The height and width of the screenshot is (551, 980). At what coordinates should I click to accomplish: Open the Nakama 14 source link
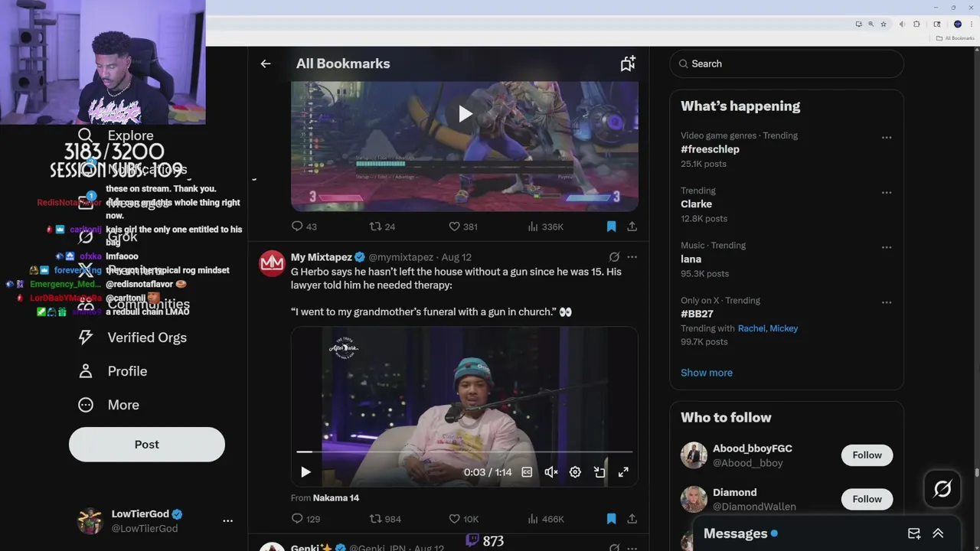336,497
